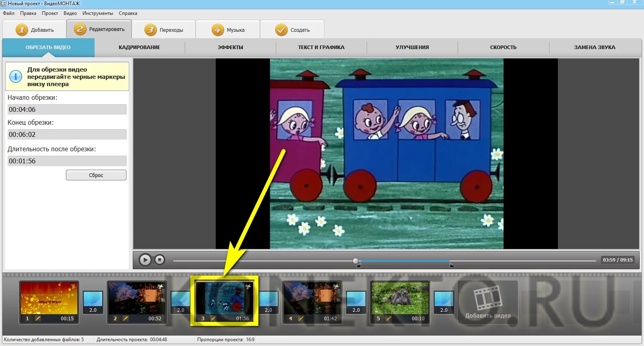Image resolution: width=644 pixels, height=346 pixels.
Task: Open the Инструменты menu
Action: click(98, 13)
